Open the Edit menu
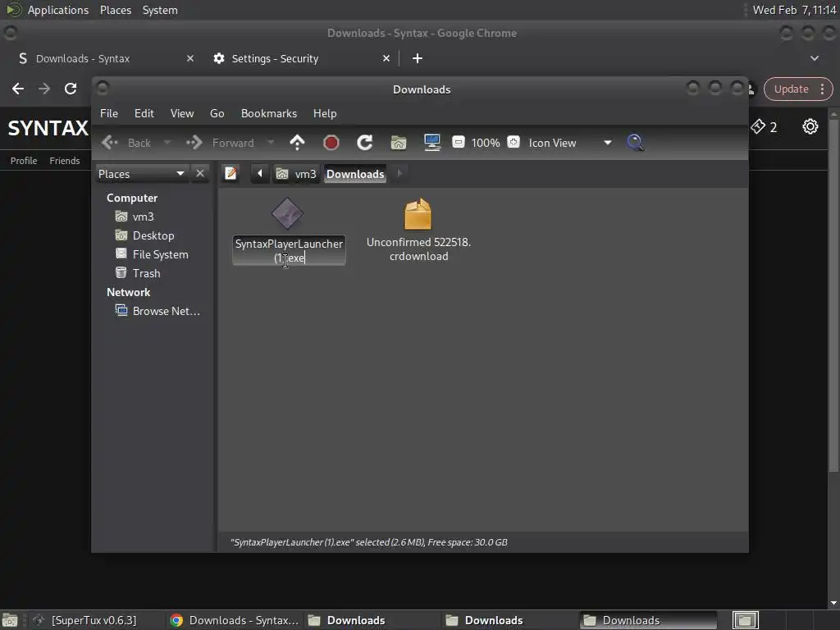The width and height of the screenshot is (840, 630). 144,113
